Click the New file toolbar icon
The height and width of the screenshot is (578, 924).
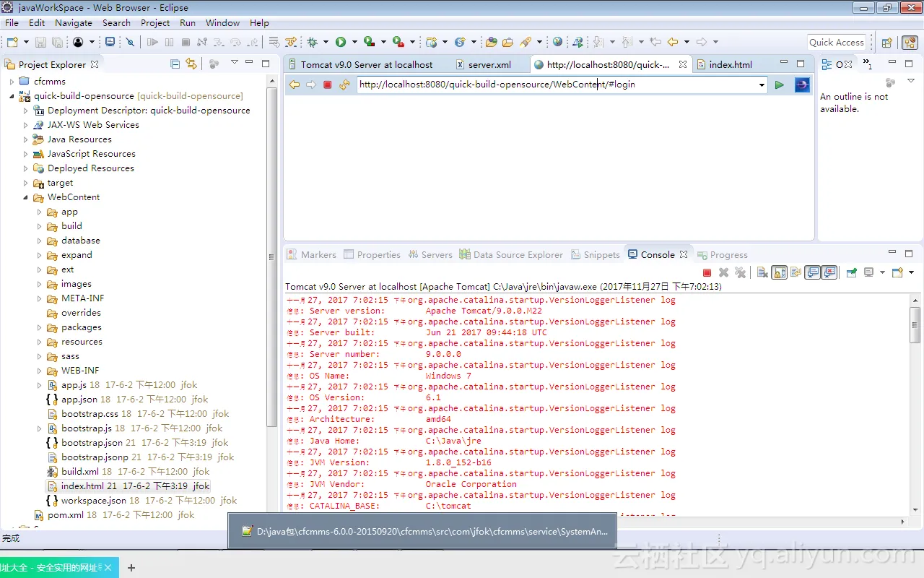point(12,43)
